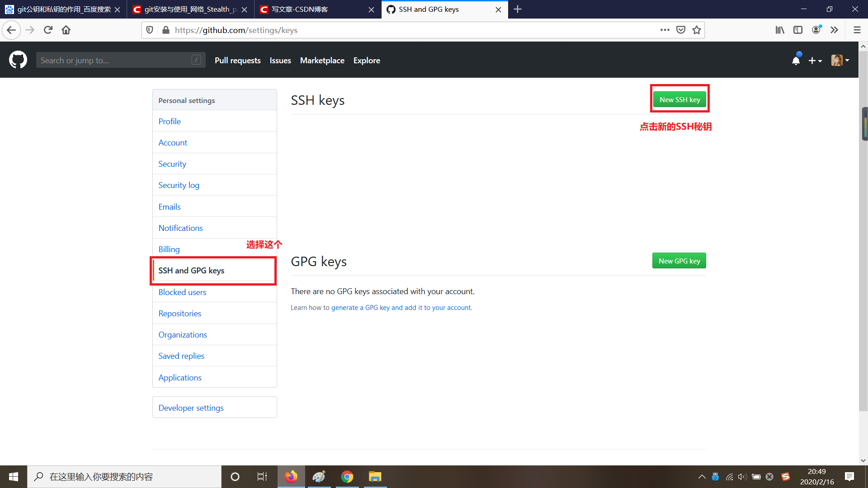Open Cortana circle icon
Viewport: 868px width, 488px height.
[x=235, y=477]
